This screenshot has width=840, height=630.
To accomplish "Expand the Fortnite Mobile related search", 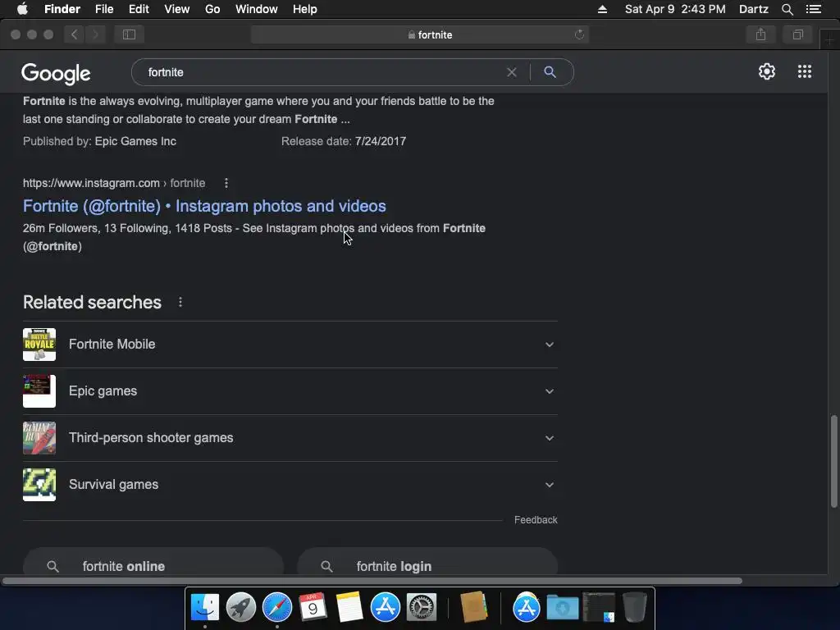I will coord(290,345).
